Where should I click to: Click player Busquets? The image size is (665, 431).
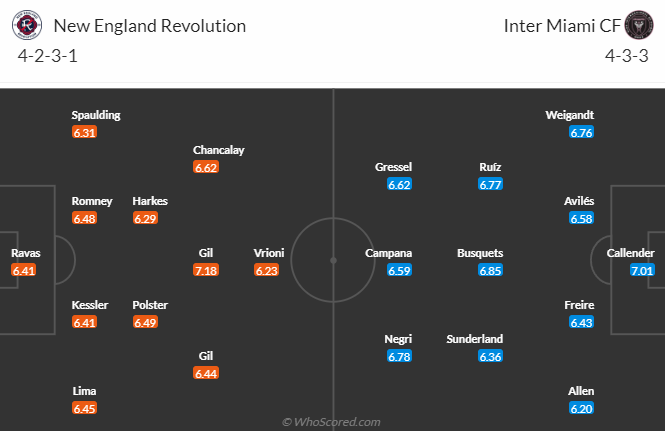pos(480,253)
